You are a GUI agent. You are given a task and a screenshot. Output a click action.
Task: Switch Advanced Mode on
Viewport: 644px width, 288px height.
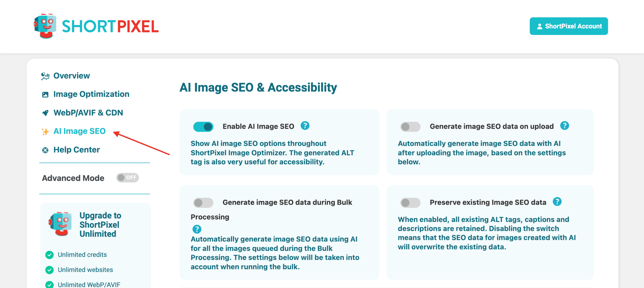click(127, 178)
